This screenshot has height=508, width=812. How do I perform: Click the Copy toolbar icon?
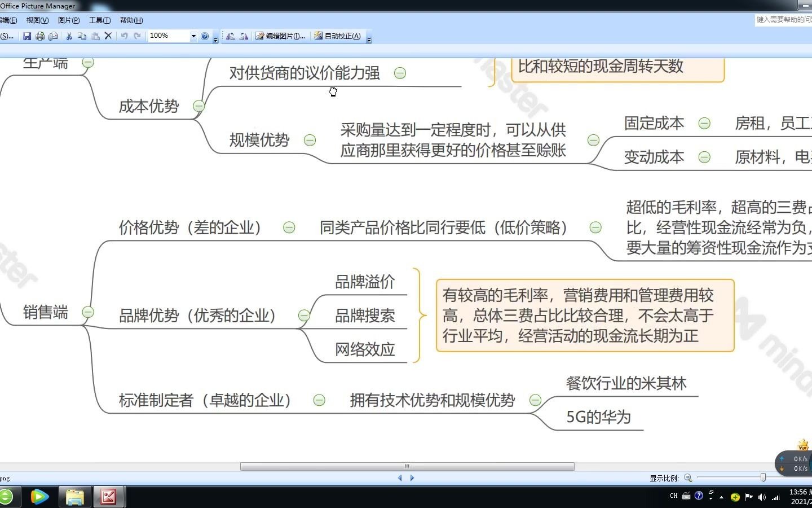click(82, 36)
